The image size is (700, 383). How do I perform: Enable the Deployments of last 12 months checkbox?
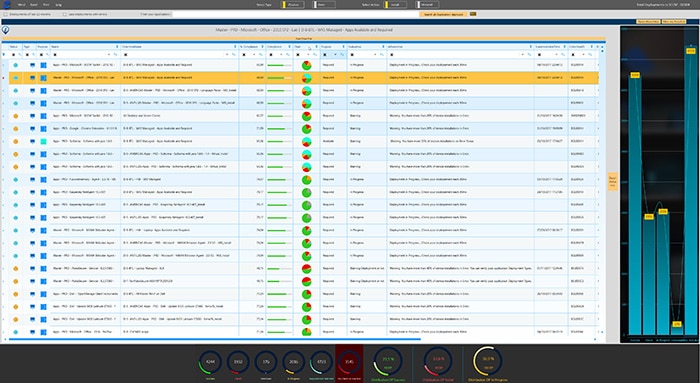point(5,14)
